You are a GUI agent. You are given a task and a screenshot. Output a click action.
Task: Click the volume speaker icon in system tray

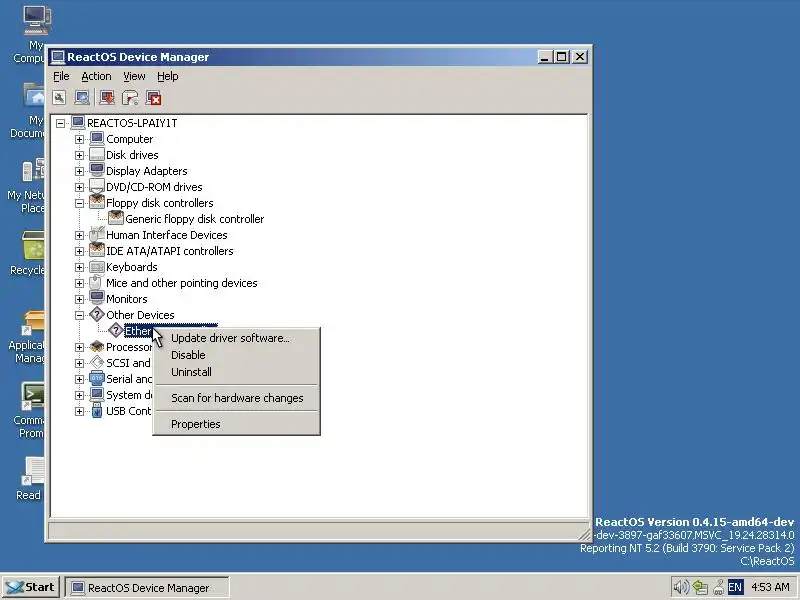point(681,587)
